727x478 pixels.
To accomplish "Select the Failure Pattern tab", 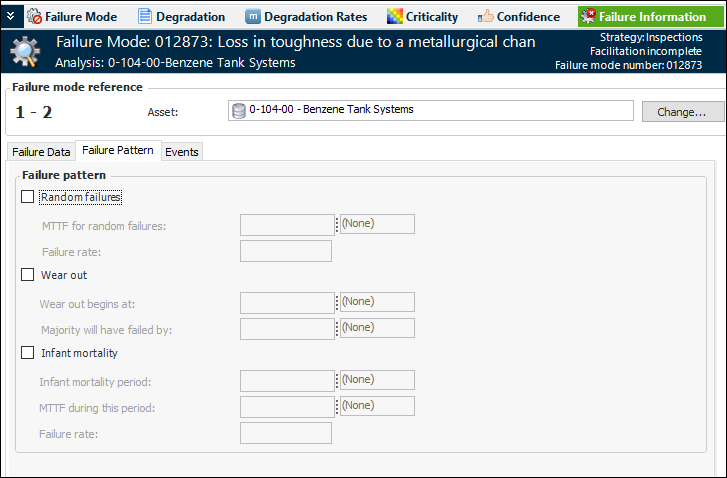I will click(118, 150).
